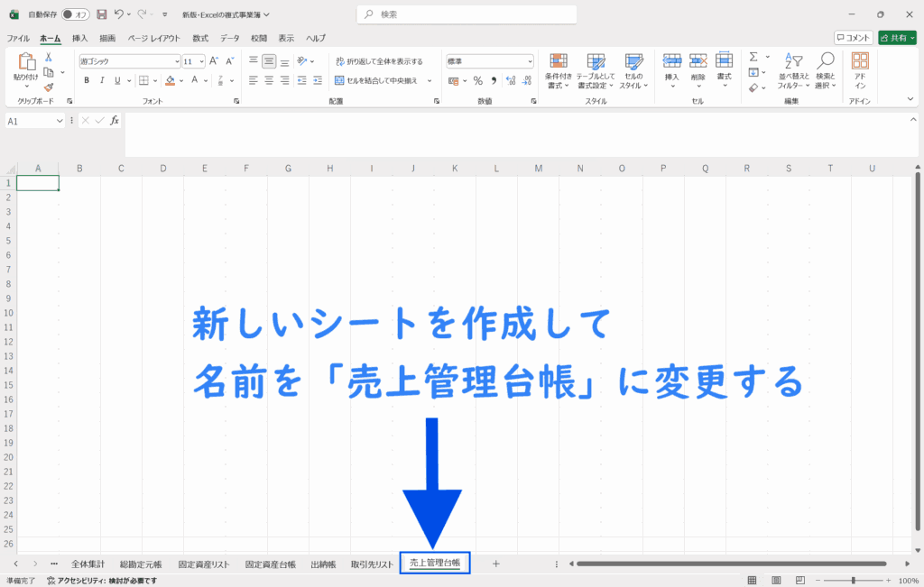Click the fill color paint bucket
Viewport: 924px width, 587px height.
[x=170, y=80]
